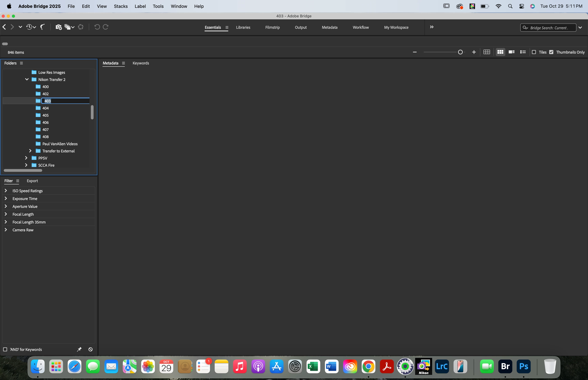This screenshot has height=380, width=588.
Task: Open the Stacks menu
Action: point(121,6)
